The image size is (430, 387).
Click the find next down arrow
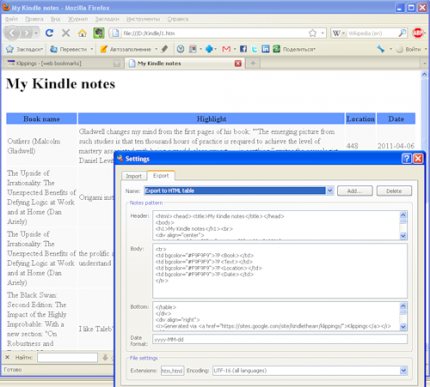point(105,357)
